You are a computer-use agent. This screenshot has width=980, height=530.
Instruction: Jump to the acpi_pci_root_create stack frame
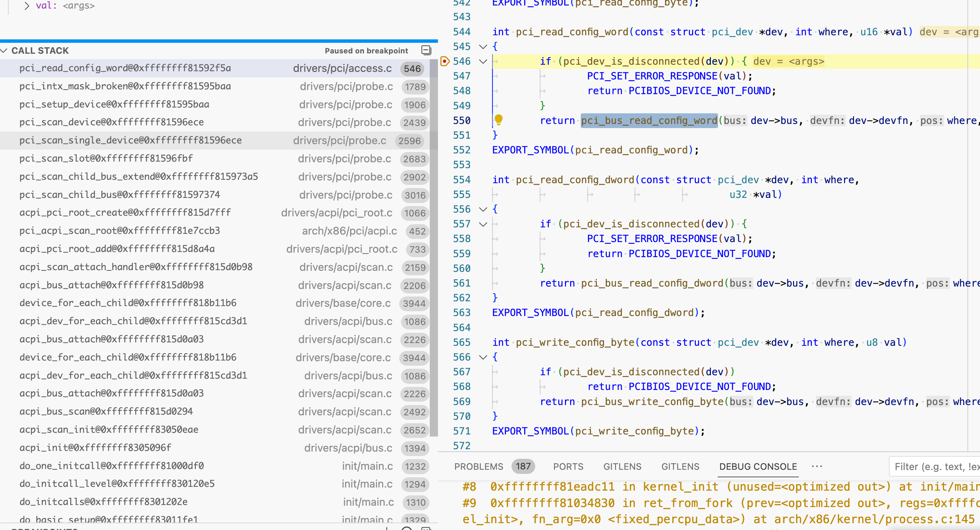tap(125, 213)
